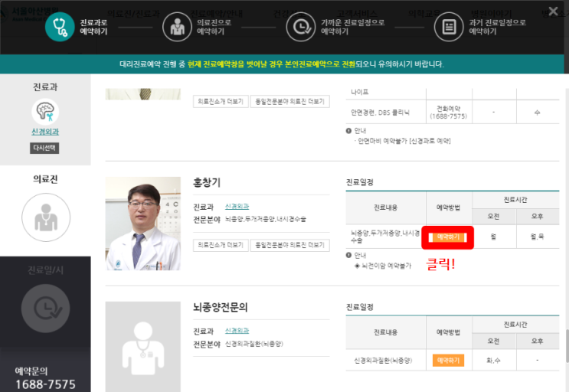This screenshot has height=392, width=569.
Task: Click the 진료일/시 clock icon in sidebar
Action: pyautogui.click(x=46, y=309)
